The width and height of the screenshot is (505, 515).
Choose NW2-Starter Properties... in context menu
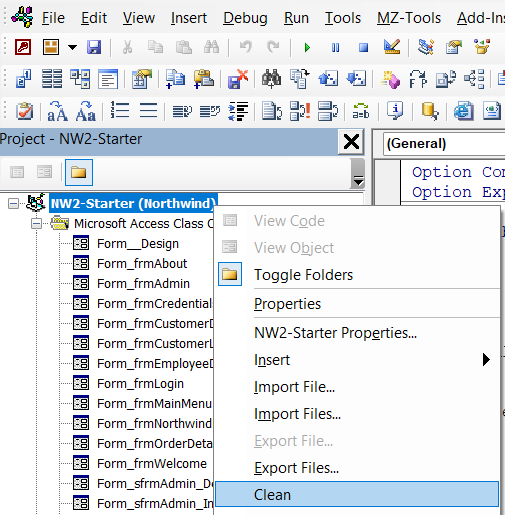[357, 333]
